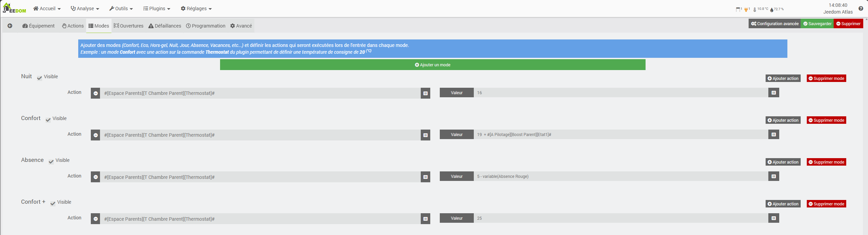
Task: Uncheck Visible for Nuit mode
Action: (x=39, y=78)
